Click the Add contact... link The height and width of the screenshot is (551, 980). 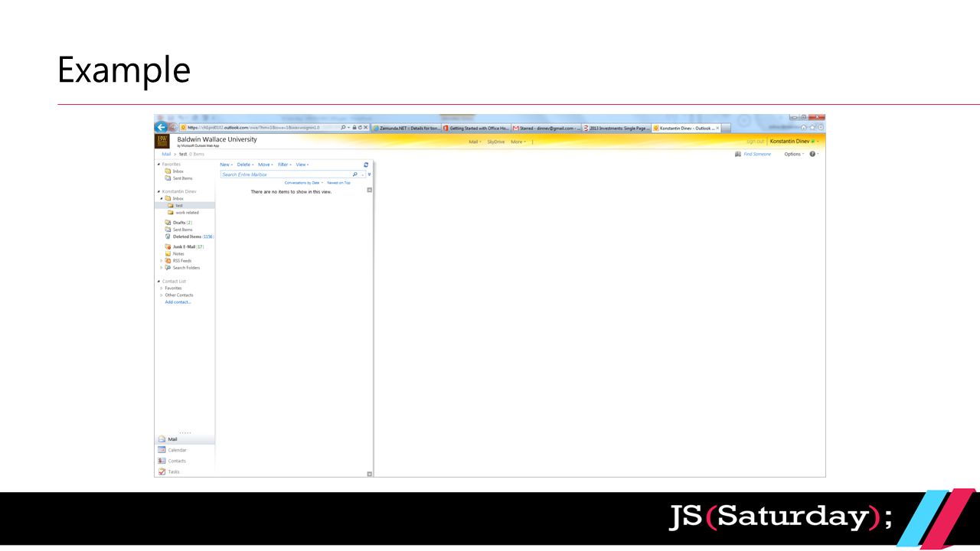point(178,302)
